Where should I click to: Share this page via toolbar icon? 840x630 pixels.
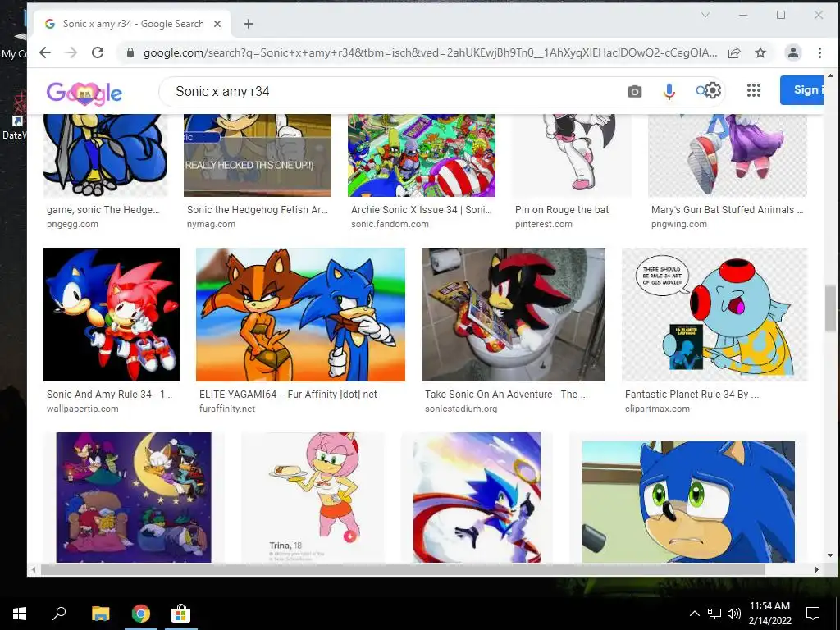734,52
